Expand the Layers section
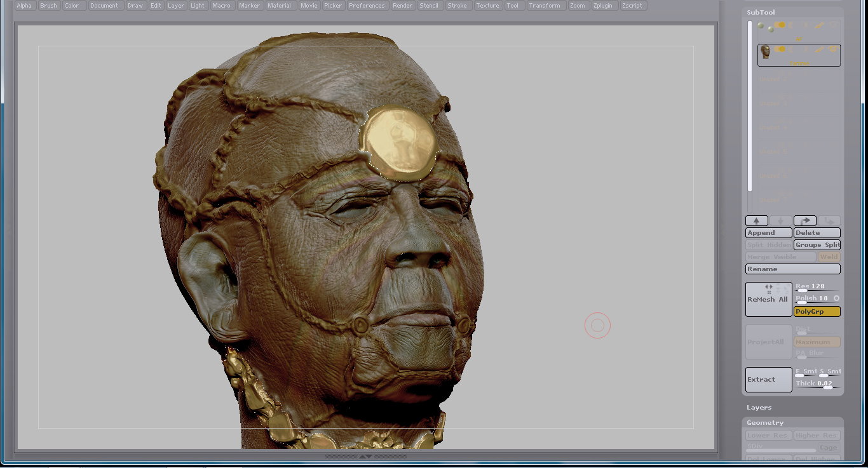 [759, 408]
